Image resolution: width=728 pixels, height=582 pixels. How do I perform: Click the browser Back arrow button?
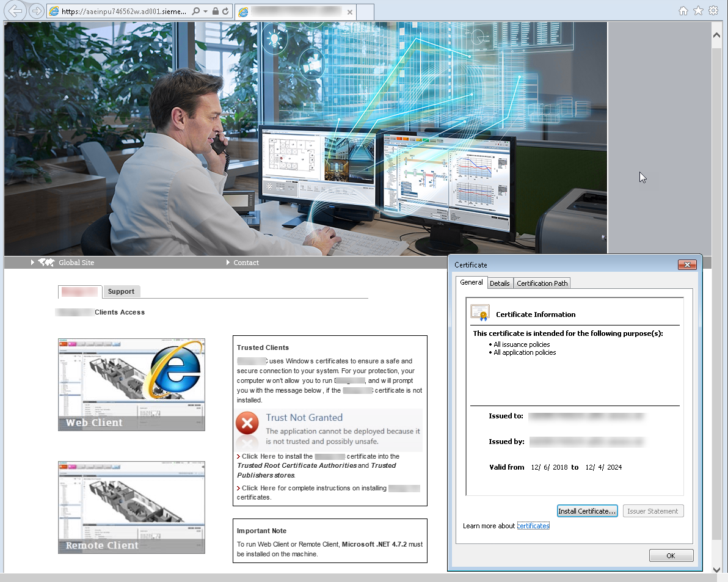coord(15,11)
